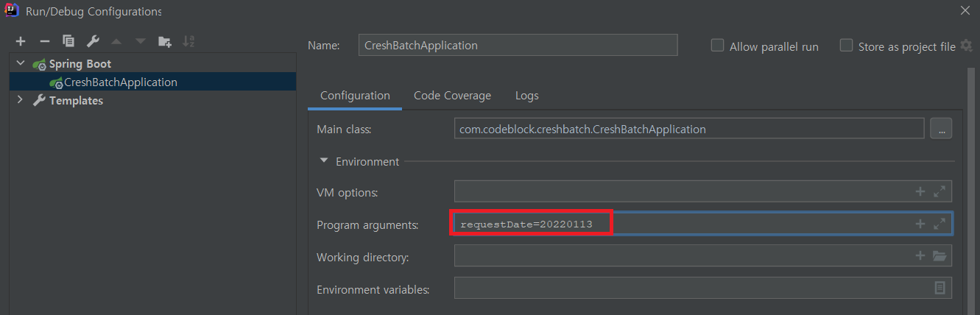
Task: Open edit templates wrench icon
Action: [93, 41]
